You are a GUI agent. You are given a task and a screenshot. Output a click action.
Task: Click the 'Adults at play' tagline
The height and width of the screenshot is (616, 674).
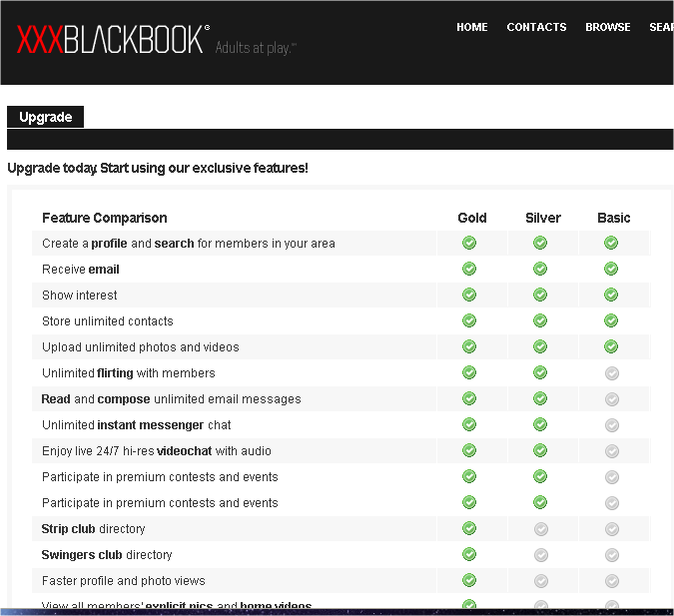pos(256,48)
